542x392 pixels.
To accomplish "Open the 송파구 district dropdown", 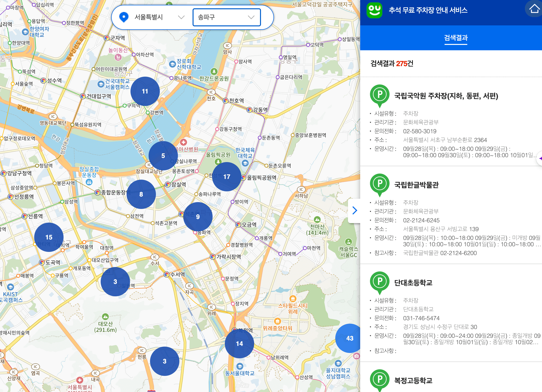I will (x=227, y=17).
